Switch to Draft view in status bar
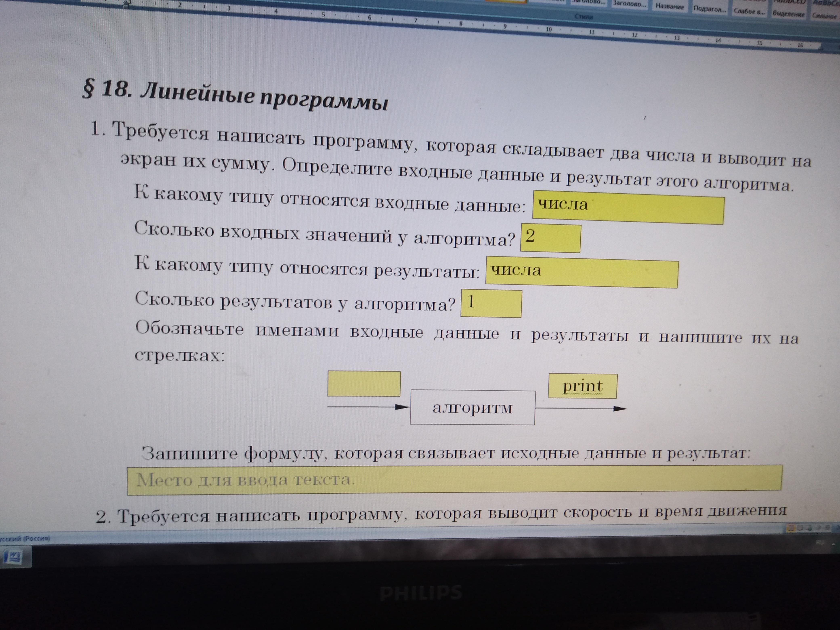This screenshot has width=840, height=630. point(827,528)
